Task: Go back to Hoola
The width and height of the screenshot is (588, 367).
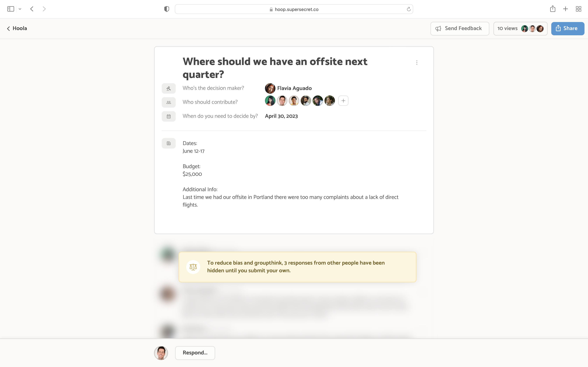Action: pos(17,28)
